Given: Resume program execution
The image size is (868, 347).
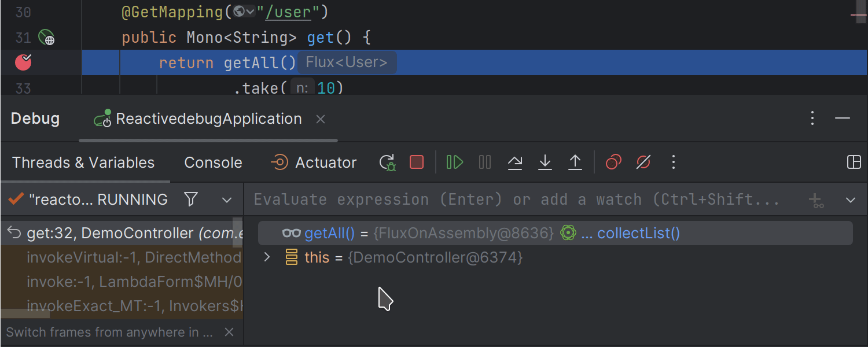Looking at the screenshot, I should coord(455,163).
